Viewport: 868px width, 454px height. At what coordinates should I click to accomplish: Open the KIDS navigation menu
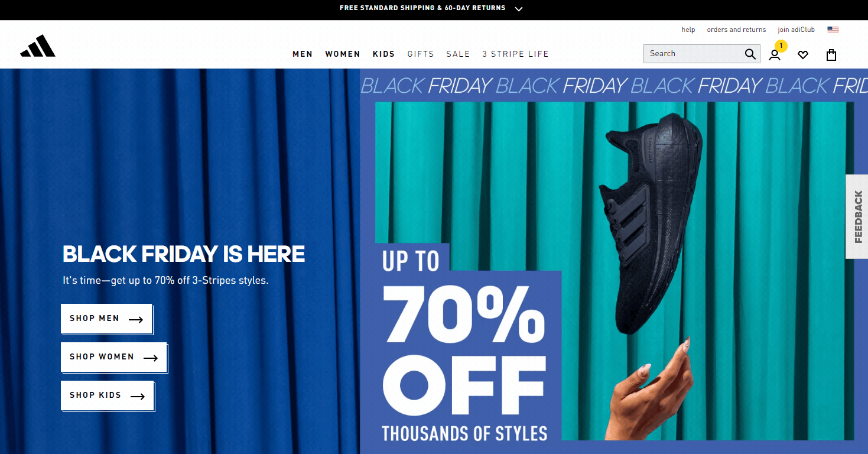(383, 54)
